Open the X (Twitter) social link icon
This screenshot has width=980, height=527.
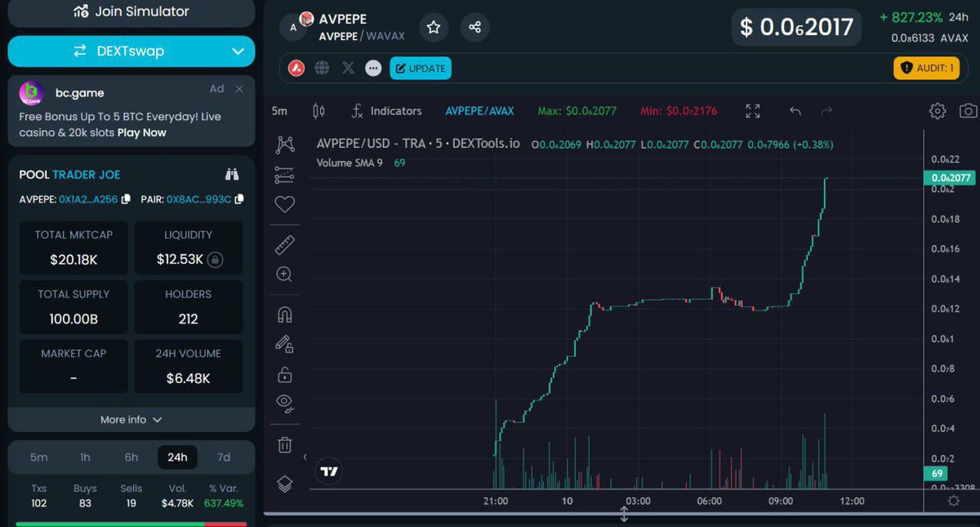pos(348,69)
